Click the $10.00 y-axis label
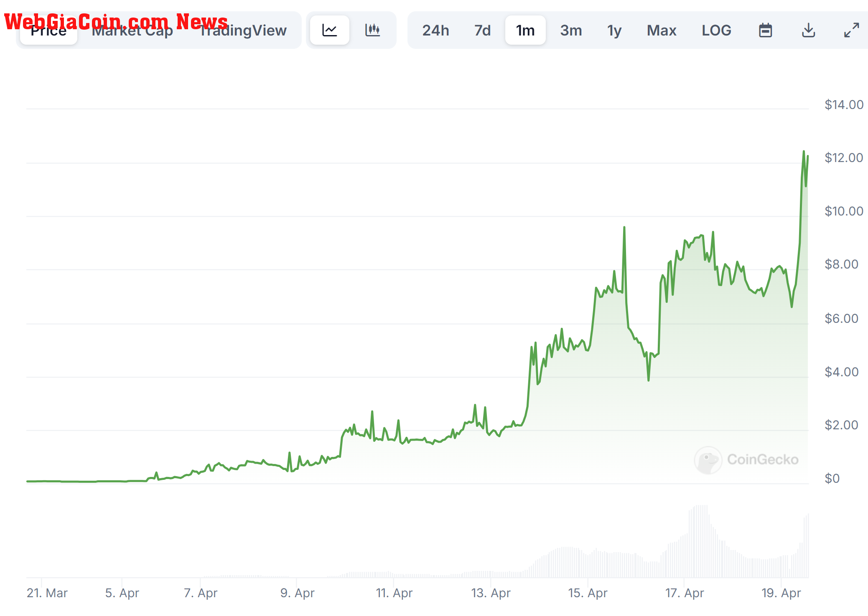868x616 pixels. (x=844, y=211)
